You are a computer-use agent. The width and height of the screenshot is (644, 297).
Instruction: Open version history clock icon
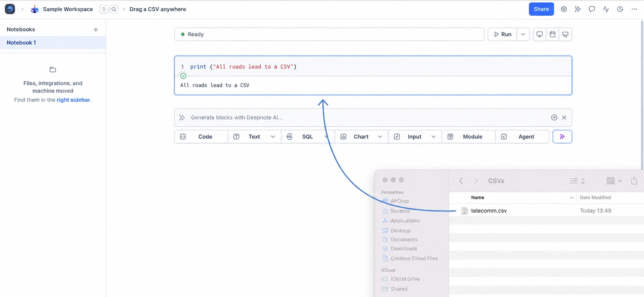[x=620, y=9]
